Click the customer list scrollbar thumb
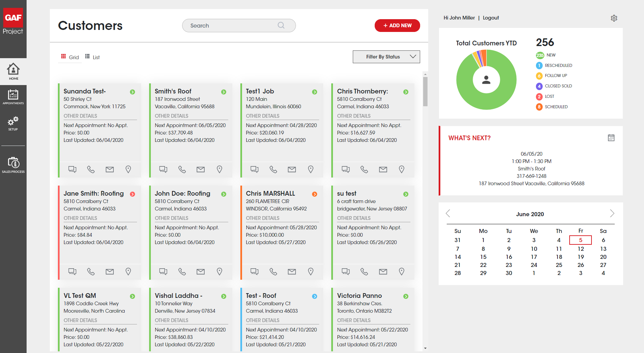The width and height of the screenshot is (644, 353). click(425, 91)
